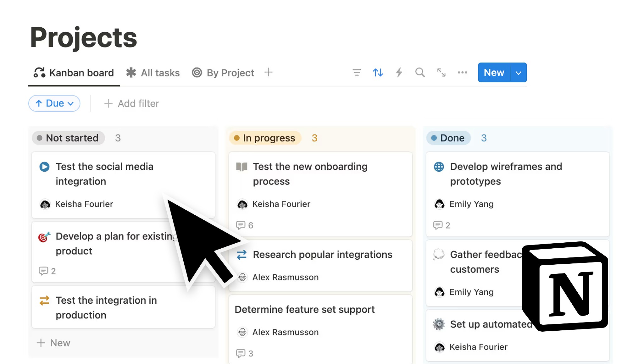Add a new view with plus icon
This screenshot has width=644, height=364.
268,72
